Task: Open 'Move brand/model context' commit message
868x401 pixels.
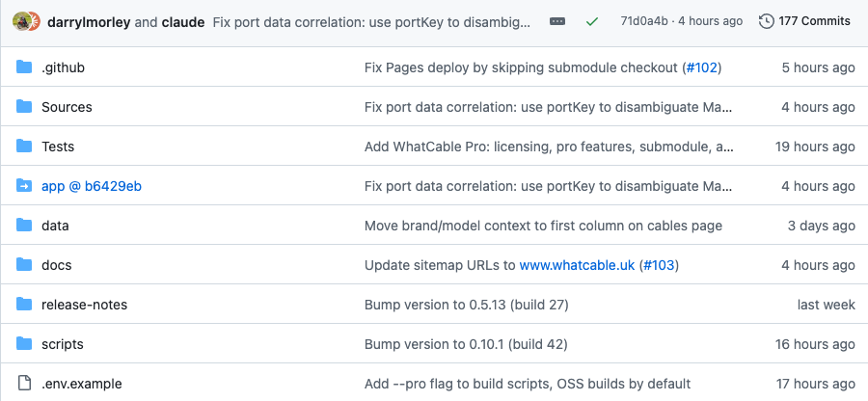Action: [543, 226]
